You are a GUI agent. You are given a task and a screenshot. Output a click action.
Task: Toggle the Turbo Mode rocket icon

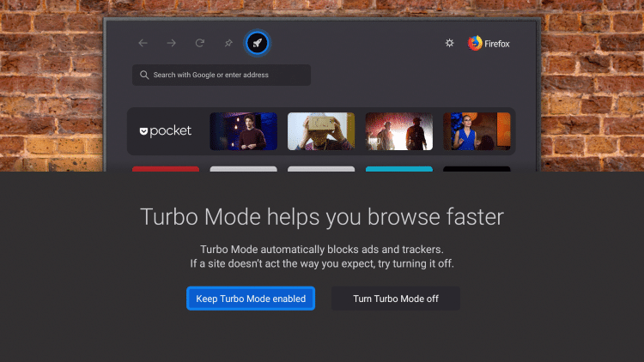pyautogui.click(x=257, y=43)
